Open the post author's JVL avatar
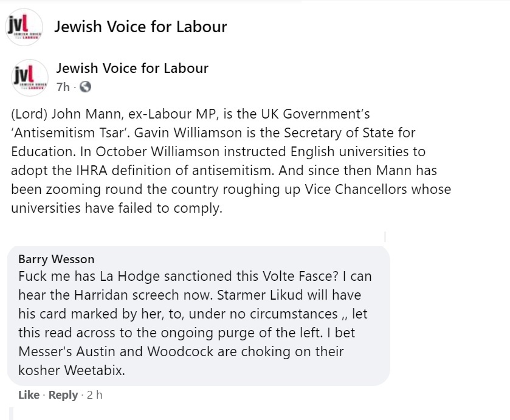The width and height of the screenshot is (510, 420). click(x=30, y=78)
